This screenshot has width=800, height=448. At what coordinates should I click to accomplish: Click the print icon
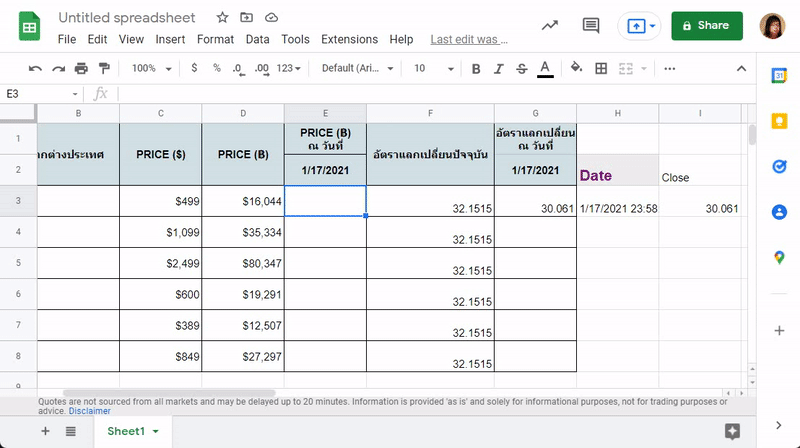81,68
